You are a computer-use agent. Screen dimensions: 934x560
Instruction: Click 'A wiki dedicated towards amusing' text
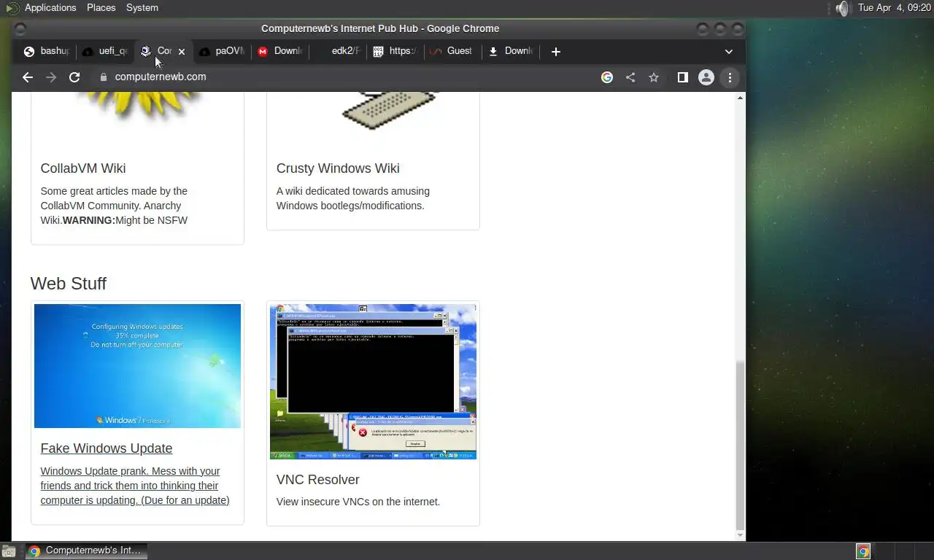353,191
